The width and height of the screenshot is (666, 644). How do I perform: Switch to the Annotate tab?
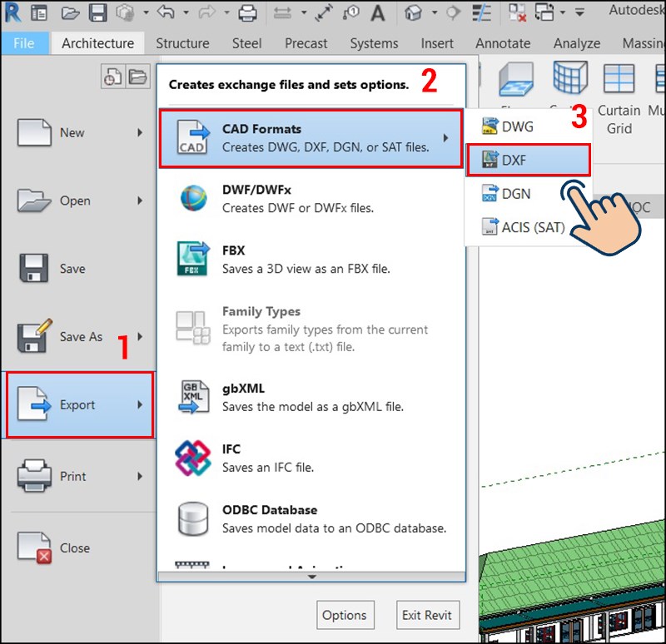tap(503, 43)
